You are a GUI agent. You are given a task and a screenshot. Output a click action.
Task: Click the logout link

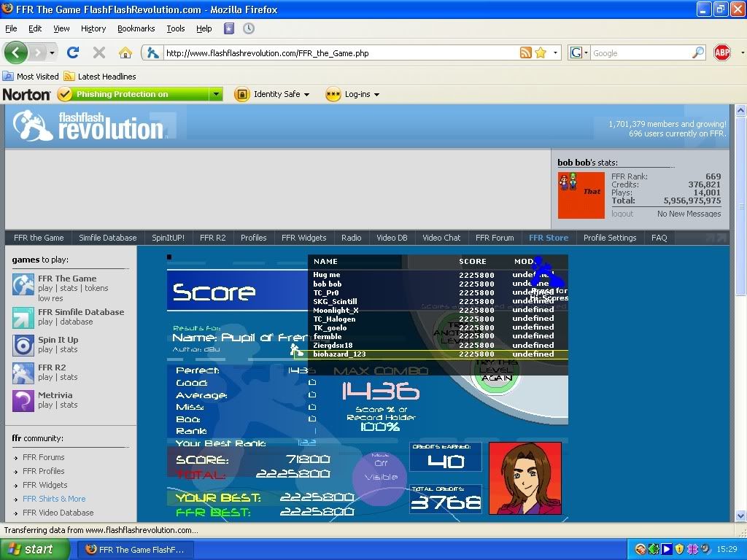coord(622,214)
